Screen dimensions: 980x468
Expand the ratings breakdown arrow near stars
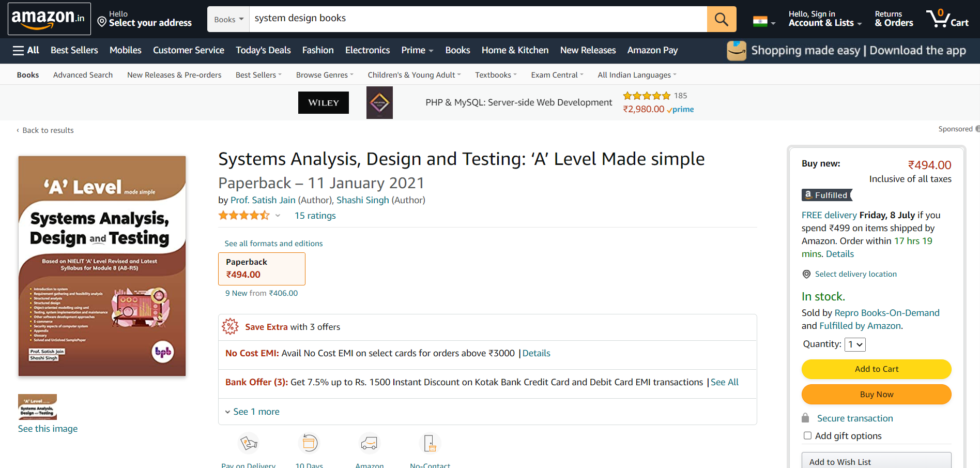(x=278, y=216)
